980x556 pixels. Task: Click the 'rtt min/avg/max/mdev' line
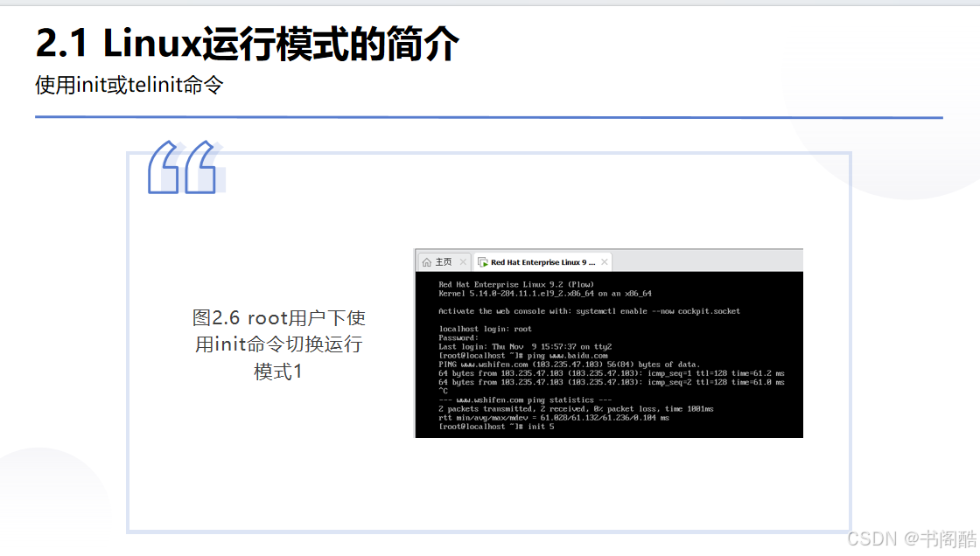(554, 418)
